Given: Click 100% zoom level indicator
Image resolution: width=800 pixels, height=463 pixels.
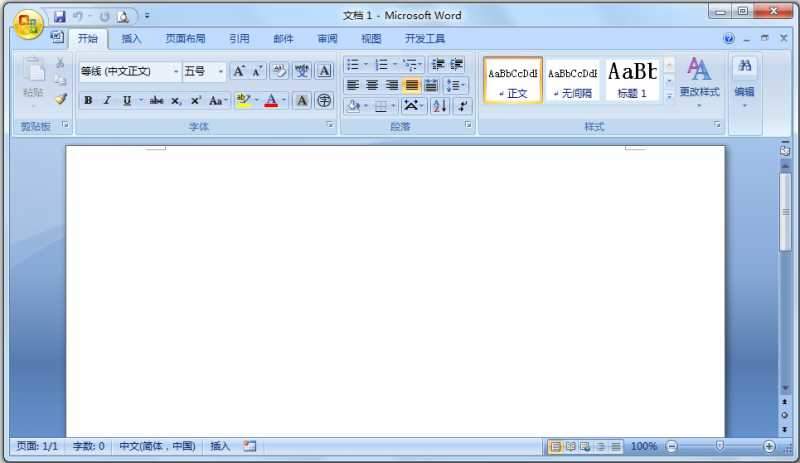Looking at the screenshot, I should point(643,447).
